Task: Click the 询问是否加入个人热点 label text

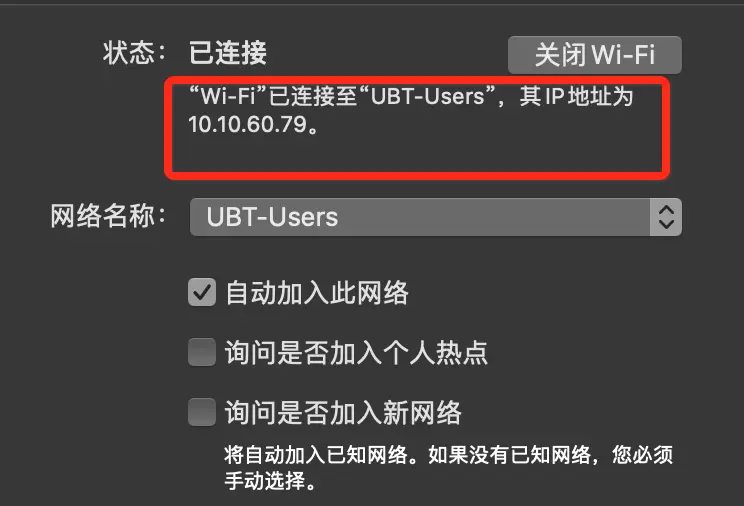Action: 356,353
